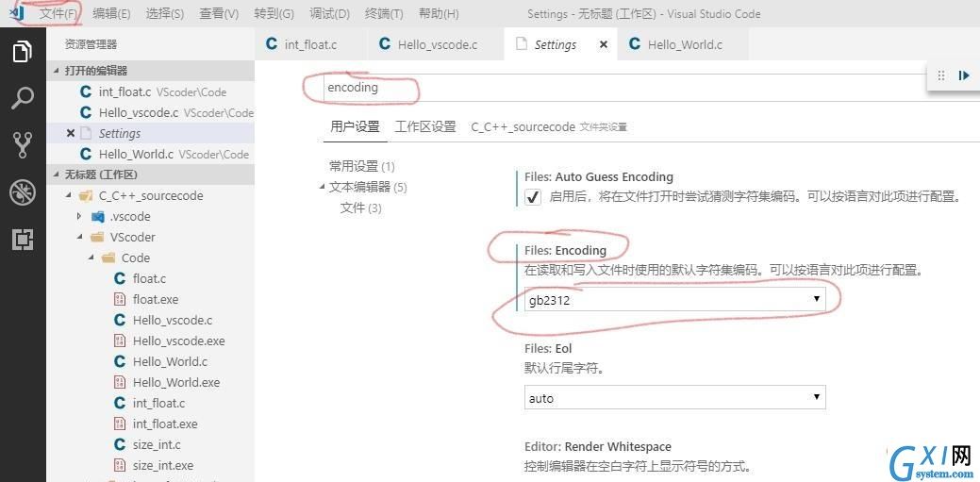Select the 用户设置 settings tab
Viewport: 980px width, 482px height.
355,127
